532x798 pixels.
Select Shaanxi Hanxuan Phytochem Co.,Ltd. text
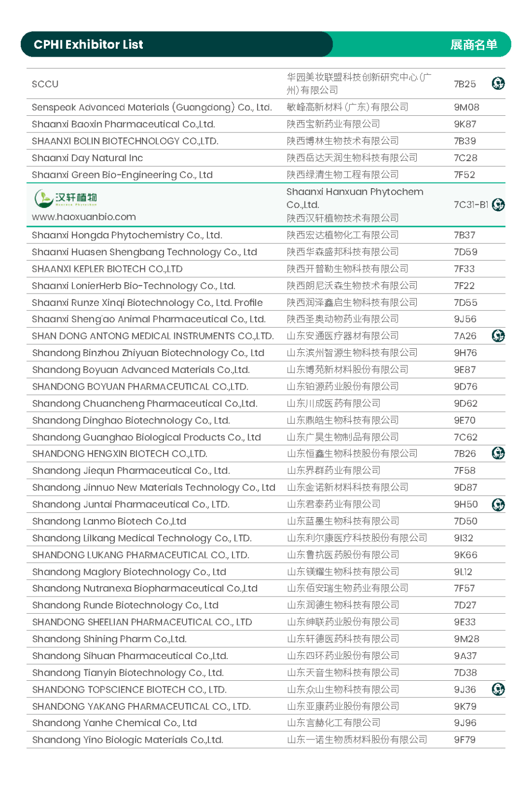click(355, 198)
